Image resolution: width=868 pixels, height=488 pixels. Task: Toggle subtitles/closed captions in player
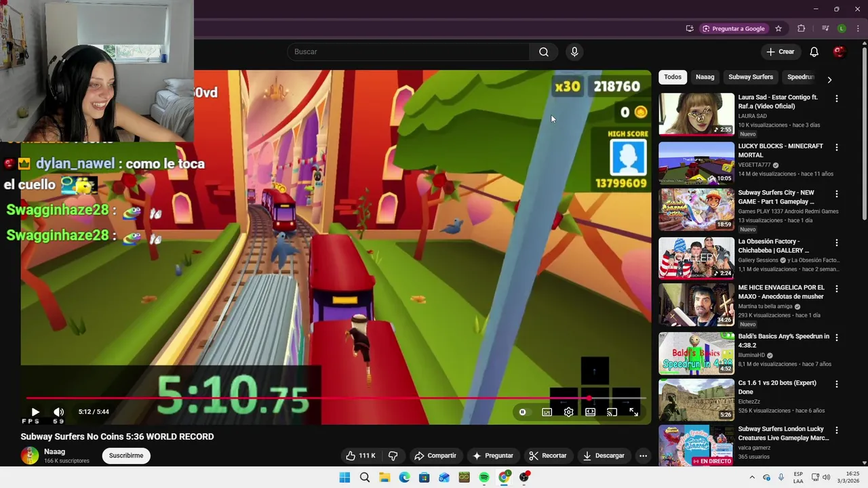coord(547,411)
